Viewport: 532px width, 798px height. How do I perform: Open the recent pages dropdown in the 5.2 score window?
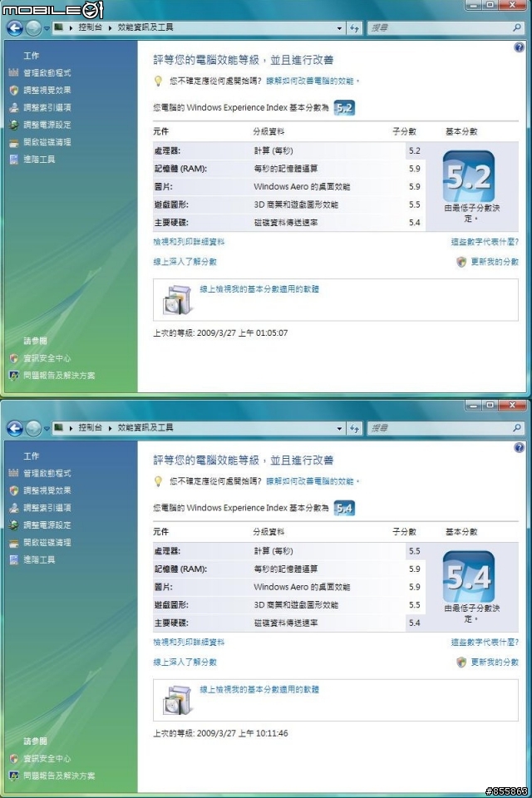(x=47, y=28)
